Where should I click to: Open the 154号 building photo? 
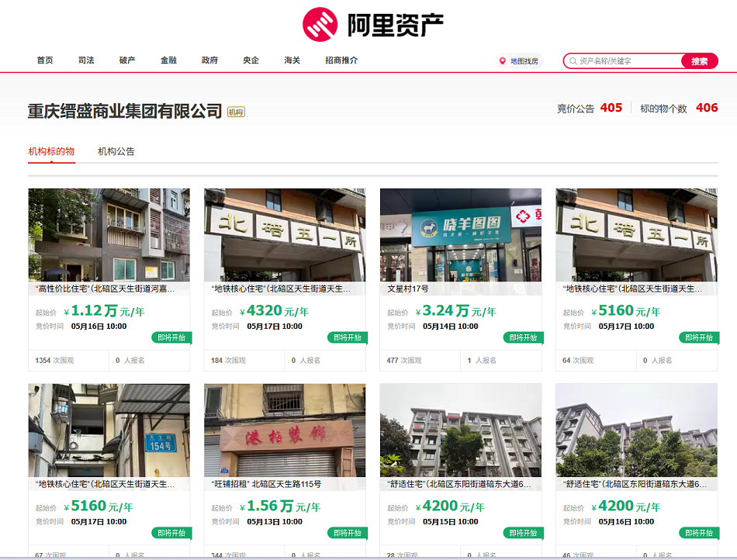tap(109, 430)
